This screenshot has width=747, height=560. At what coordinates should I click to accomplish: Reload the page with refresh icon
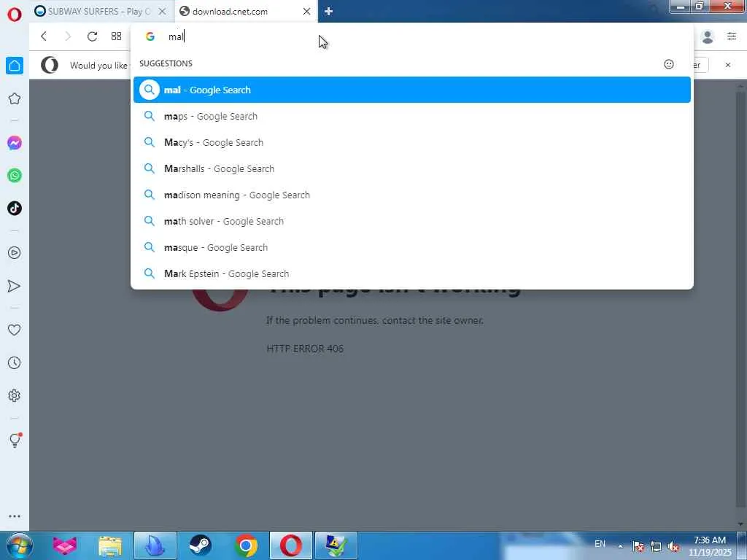click(x=92, y=36)
